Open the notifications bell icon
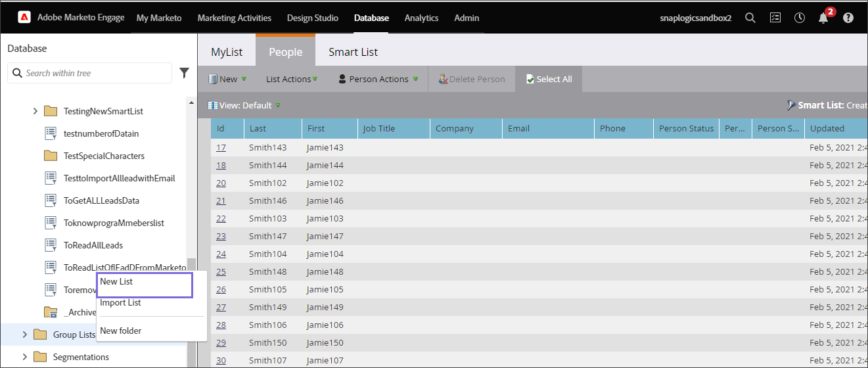This screenshot has width=868, height=368. tap(823, 18)
